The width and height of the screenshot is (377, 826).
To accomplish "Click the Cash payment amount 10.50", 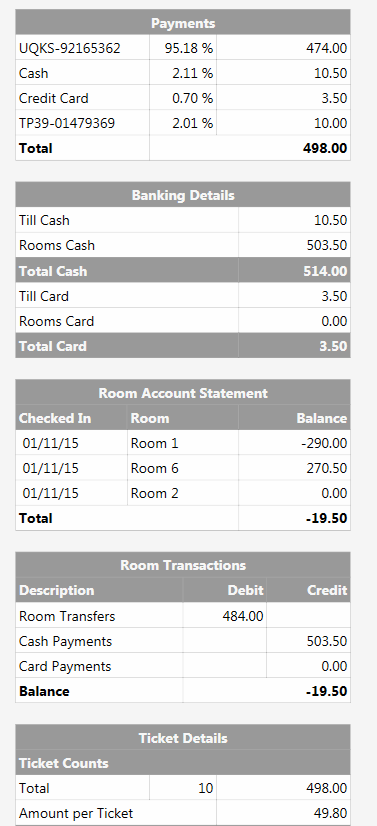I will 331,73.
